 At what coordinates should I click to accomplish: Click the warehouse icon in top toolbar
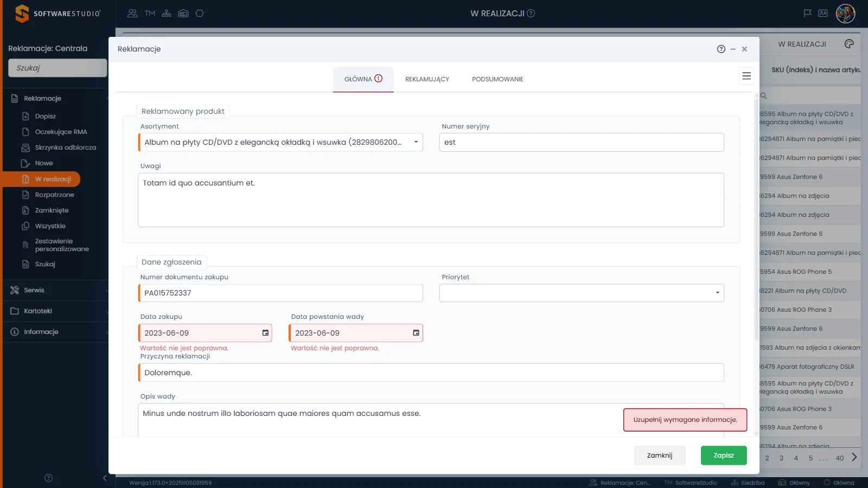(x=183, y=14)
